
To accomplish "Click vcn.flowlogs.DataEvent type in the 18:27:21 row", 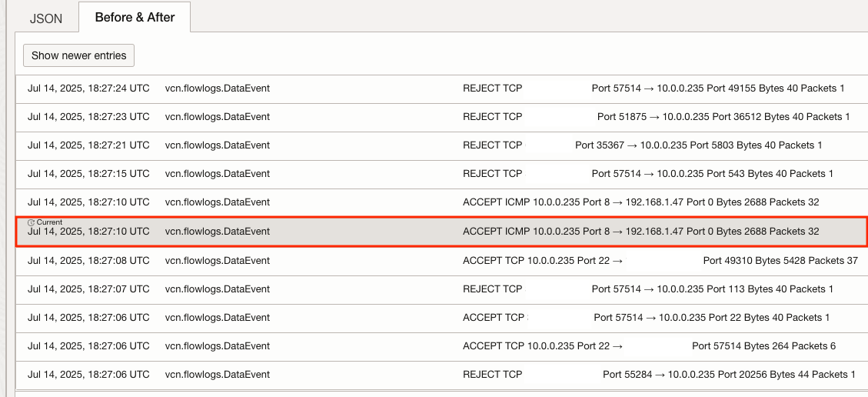I will (217, 145).
